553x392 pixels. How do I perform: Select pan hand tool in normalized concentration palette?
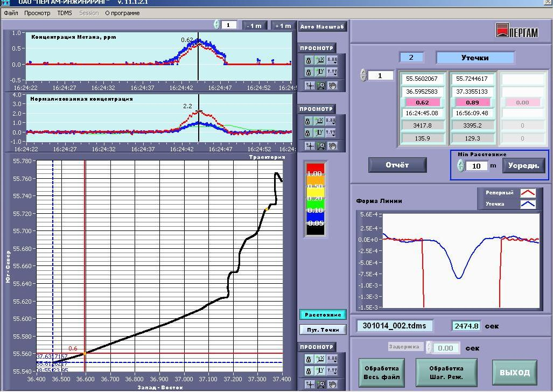point(332,146)
